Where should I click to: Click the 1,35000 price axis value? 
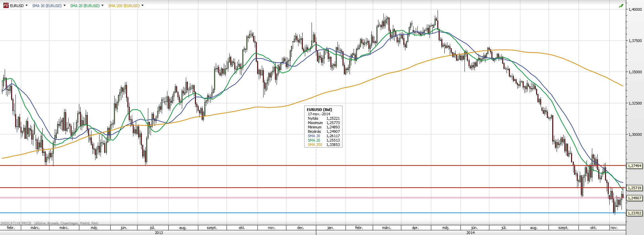(x=635, y=72)
